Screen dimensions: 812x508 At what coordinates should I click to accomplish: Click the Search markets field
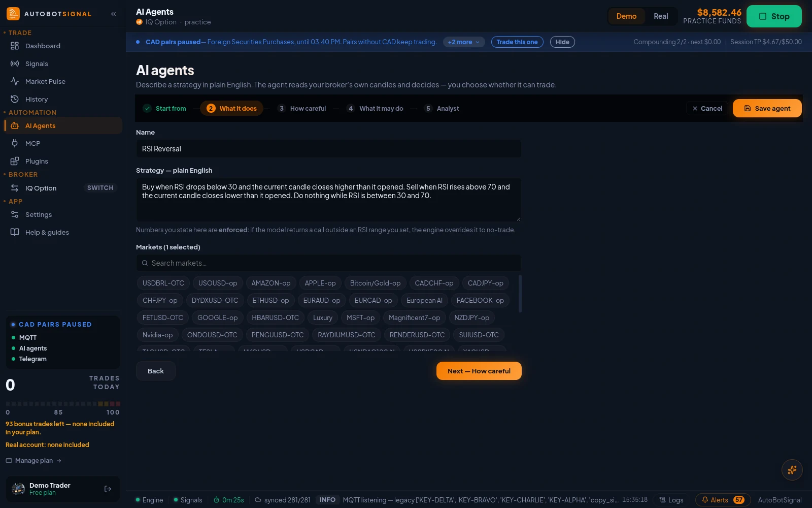click(x=328, y=263)
